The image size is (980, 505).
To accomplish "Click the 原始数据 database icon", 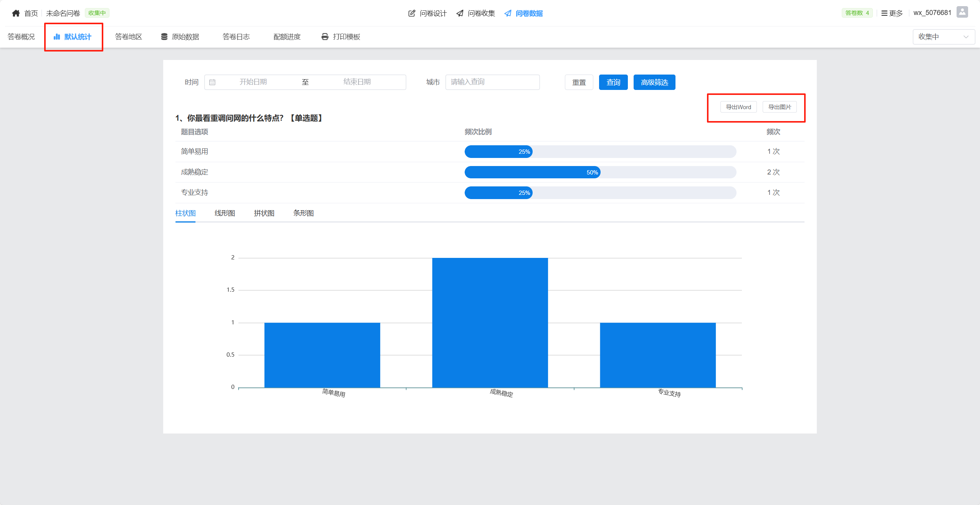I will pyautogui.click(x=164, y=37).
